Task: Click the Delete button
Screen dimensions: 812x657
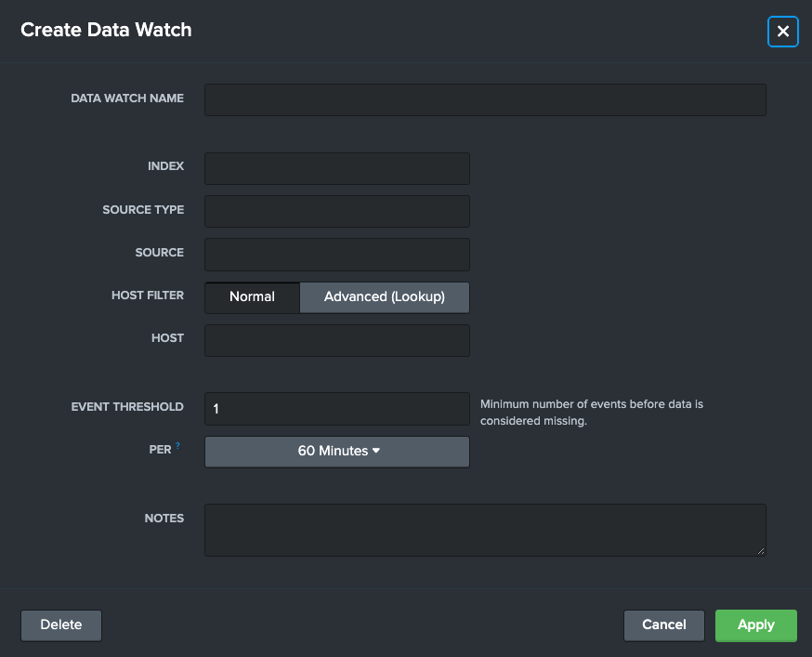Action: tap(61, 625)
